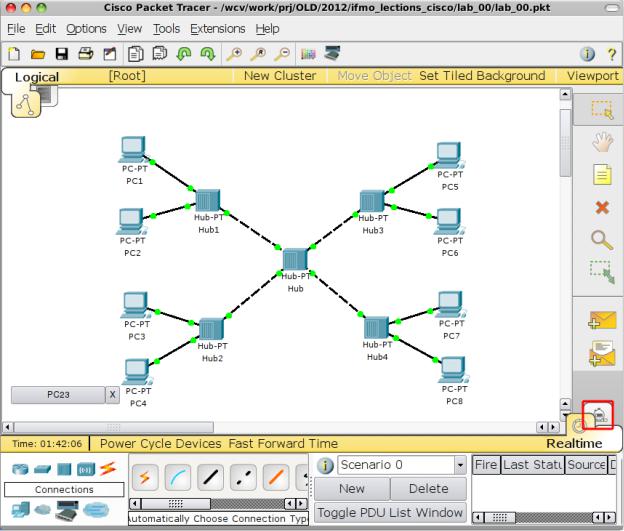This screenshot has height=531, width=624.
Task: Delete the scenario with Delete button
Action: [x=428, y=488]
